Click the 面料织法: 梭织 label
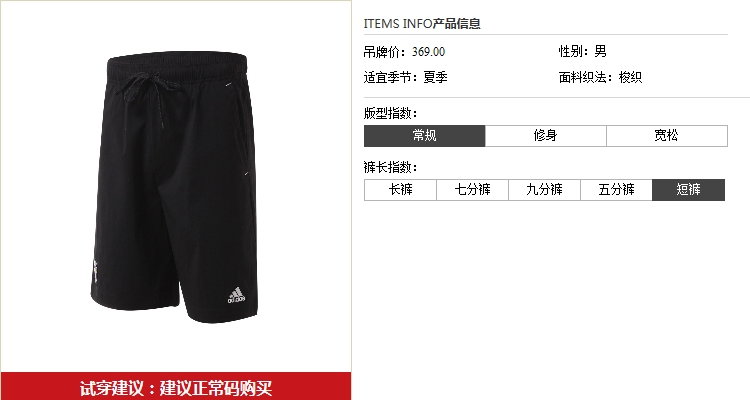This screenshot has width=750, height=400. (x=600, y=77)
